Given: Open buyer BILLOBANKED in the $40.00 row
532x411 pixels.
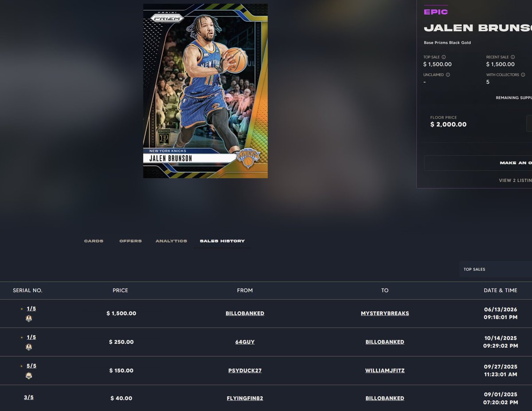Looking at the screenshot, I should (385, 399).
